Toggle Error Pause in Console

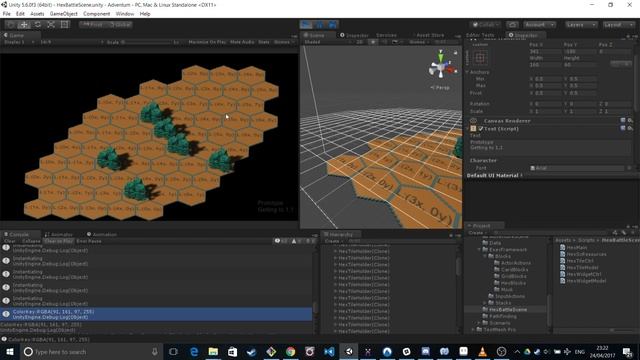pos(89,241)
